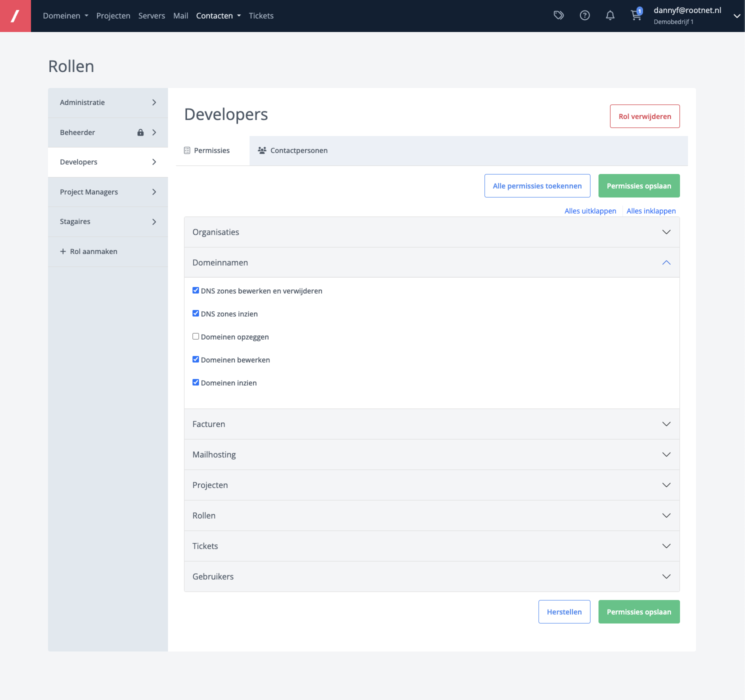Image resolution: width=745 pixels, height=700 pixels.
Task: Click the plus icon for Rol aanmaken
Action: pos(63,251)
